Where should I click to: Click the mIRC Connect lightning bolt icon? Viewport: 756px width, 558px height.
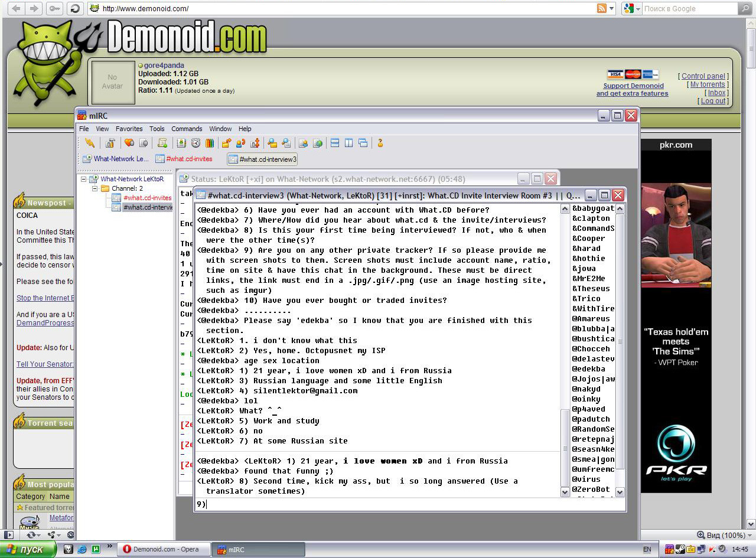(90, 143)
